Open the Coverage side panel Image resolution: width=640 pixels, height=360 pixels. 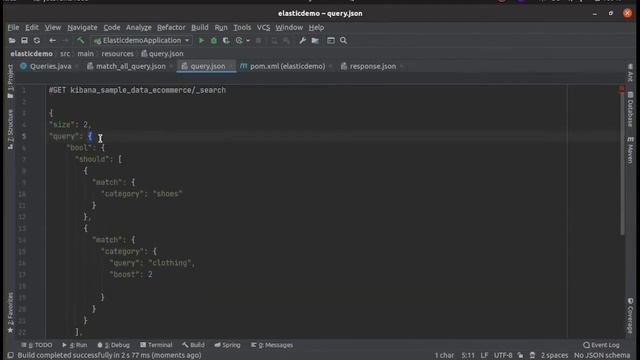tap(630, 316)
